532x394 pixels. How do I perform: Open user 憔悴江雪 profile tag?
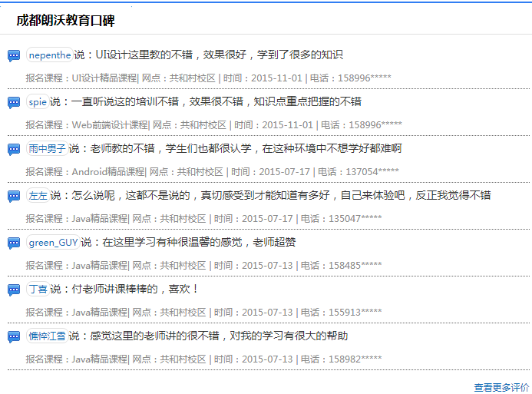click(x=47, y=336)
